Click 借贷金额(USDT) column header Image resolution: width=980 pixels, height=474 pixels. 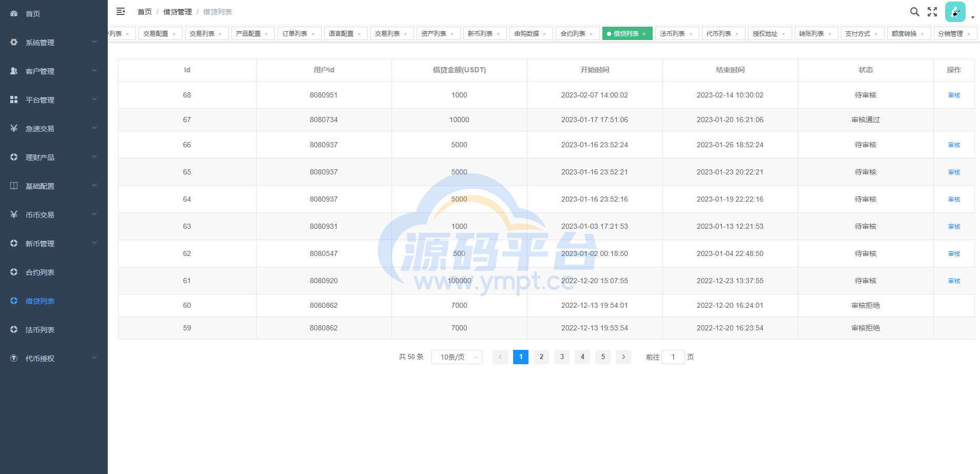(459, 70)
